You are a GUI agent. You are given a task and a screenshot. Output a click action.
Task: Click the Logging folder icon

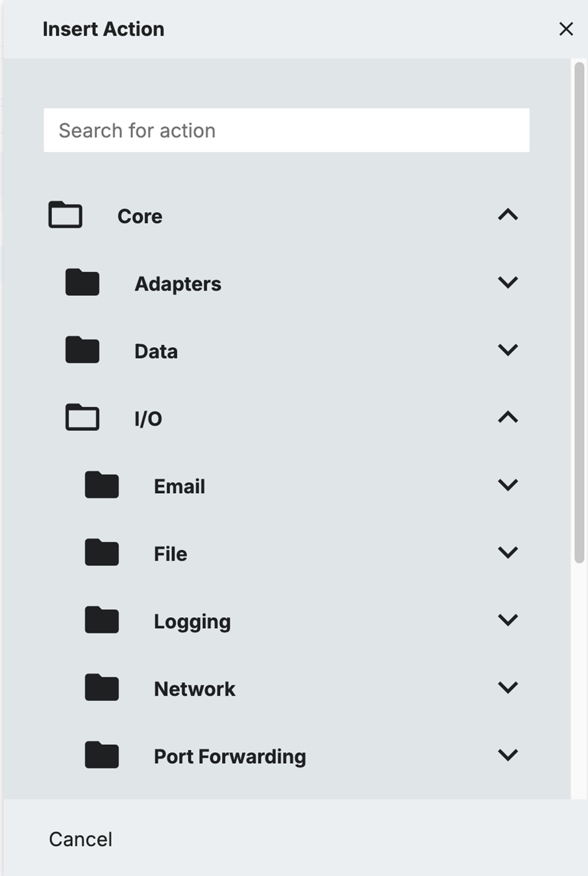click(102, 620)
